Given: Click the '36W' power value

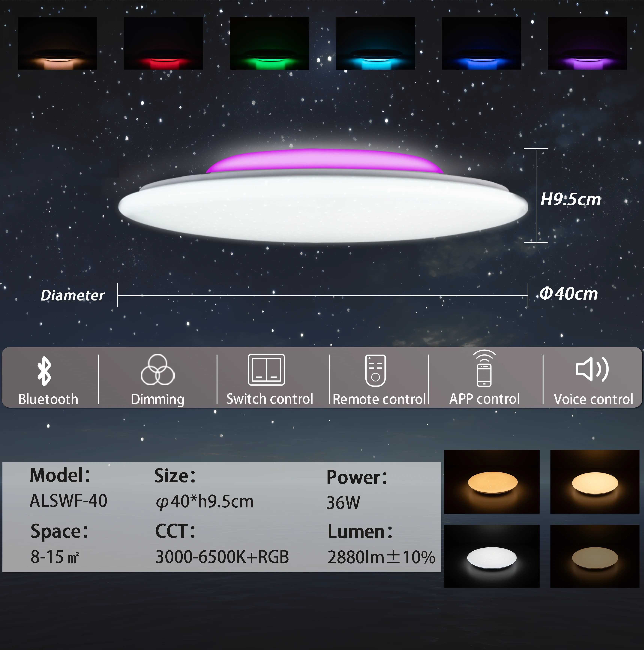Looking at the screenshot, I should coord(343,503).
